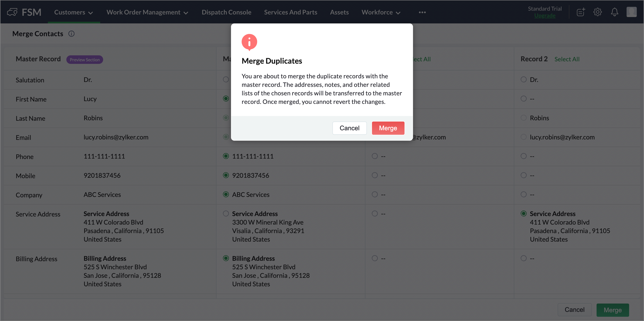The image size is (644, 321).
Task: Click the Upgrade trial link
Action: click(x=545, y=16)
